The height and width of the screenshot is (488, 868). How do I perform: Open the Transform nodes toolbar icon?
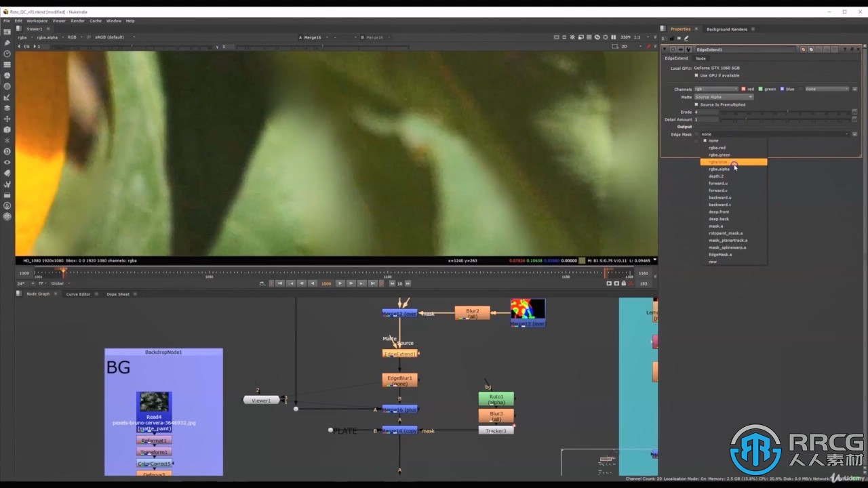click(7, 119)
